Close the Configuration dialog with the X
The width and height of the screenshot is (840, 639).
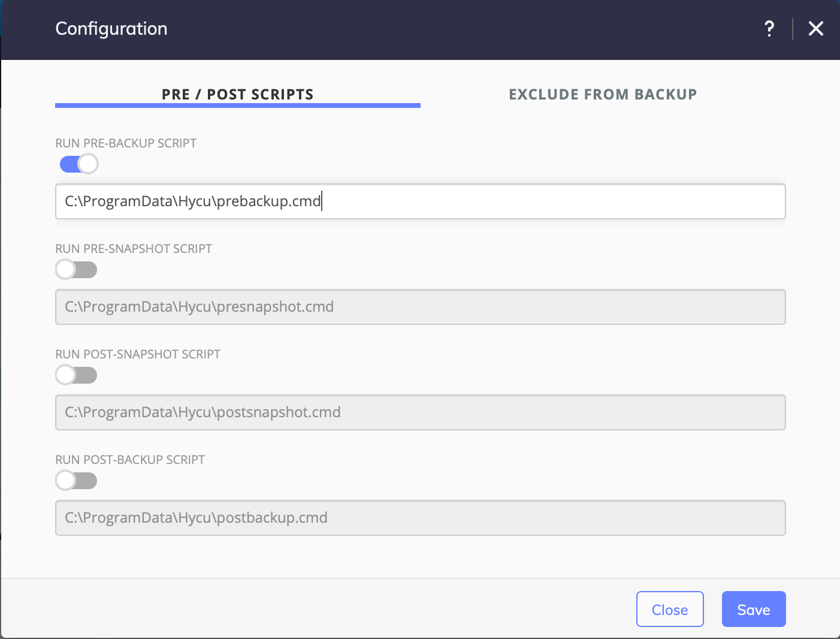815,29
